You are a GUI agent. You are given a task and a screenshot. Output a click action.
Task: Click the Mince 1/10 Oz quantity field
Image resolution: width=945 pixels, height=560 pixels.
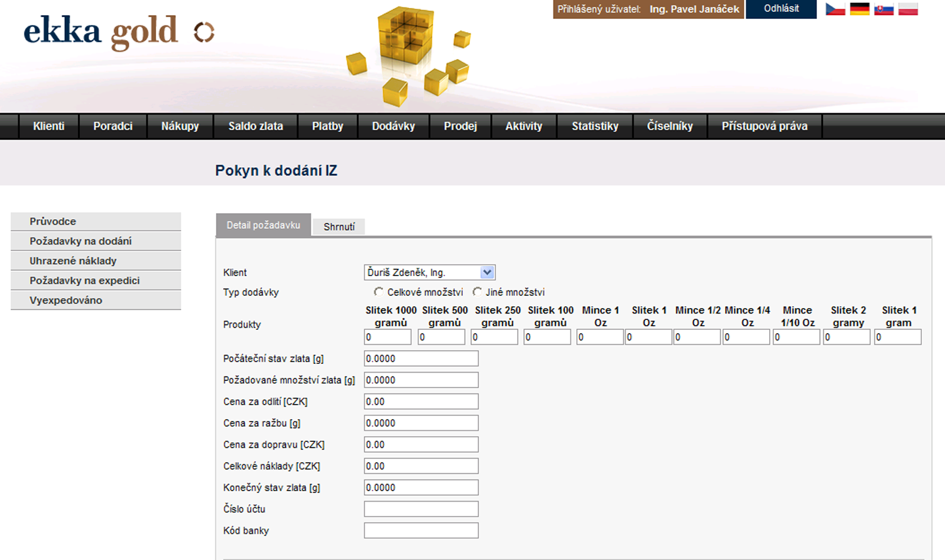coord(797,337)
